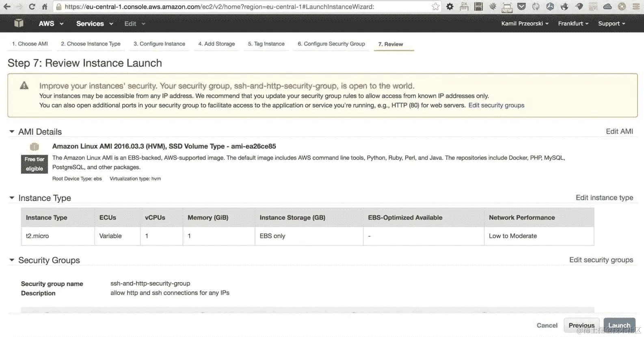Collapse the AMI Details section
The image size is (644, 337).
(x=12, y=132)
